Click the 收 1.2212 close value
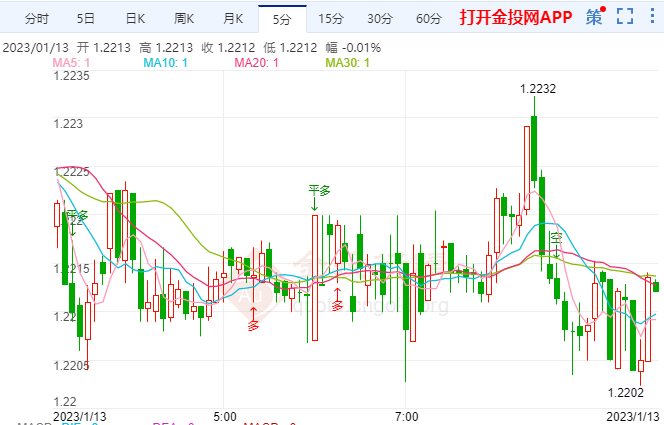Screen dimensions: 664x425 click(229, 48)
